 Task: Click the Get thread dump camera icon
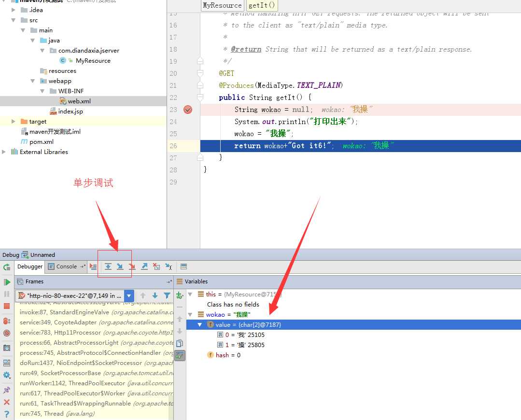point(7,348)
